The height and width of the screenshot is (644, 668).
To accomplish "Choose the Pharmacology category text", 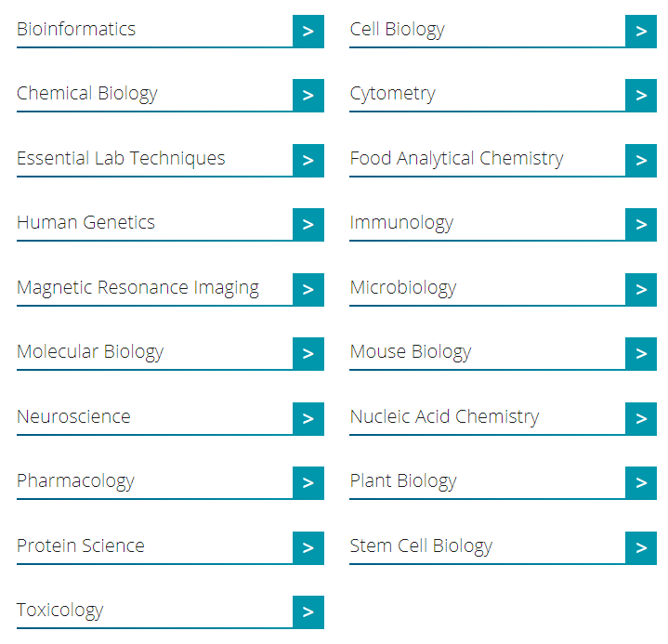I will tap(75, 481).
